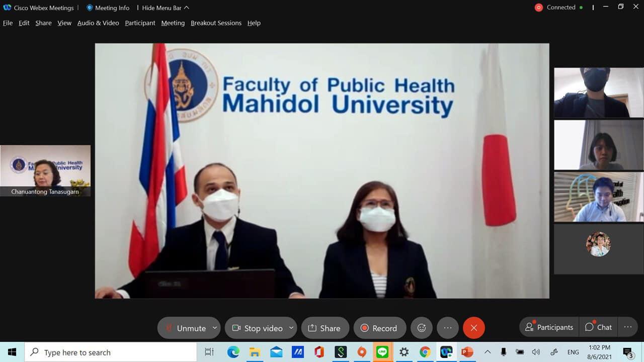Viewport: 644px width, 362px height.
Task: Open Windows Start menu
Action: [x=12, y=352]
